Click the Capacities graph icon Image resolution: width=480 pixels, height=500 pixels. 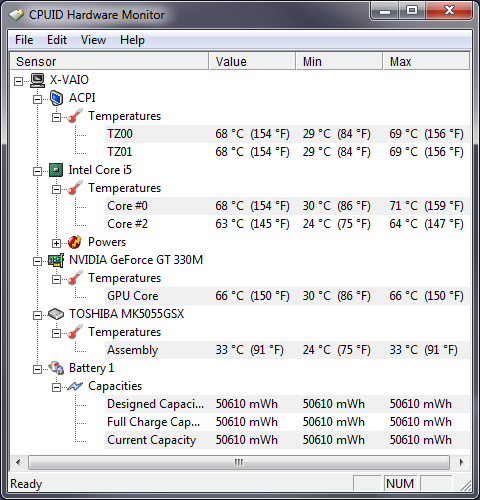tap(75, 386)
